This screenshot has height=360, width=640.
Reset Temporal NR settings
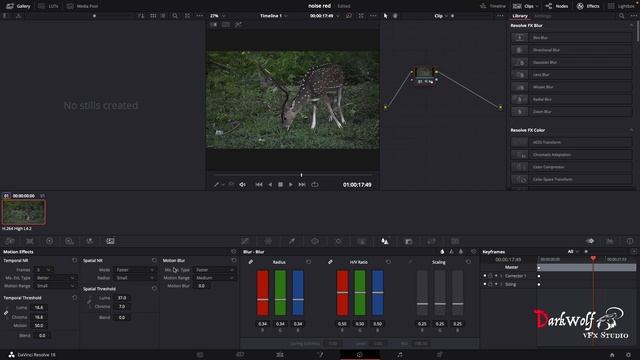(74, 260)
